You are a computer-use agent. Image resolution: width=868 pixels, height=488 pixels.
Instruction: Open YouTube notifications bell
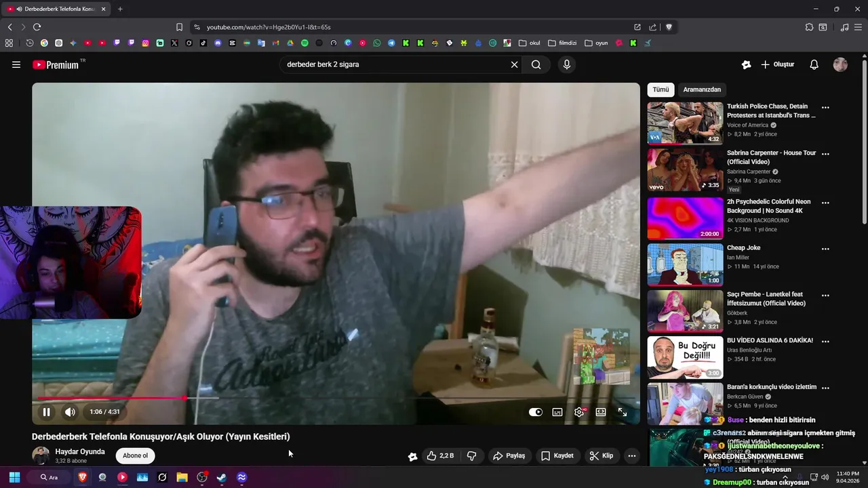tap(814, 64)
